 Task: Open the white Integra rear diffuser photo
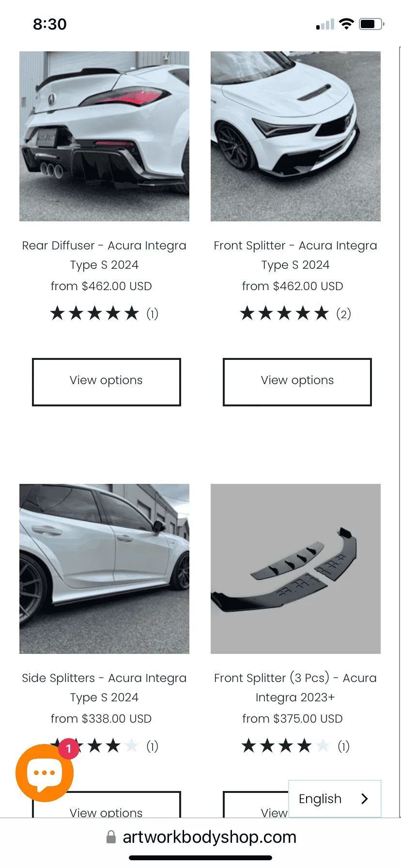104,137
